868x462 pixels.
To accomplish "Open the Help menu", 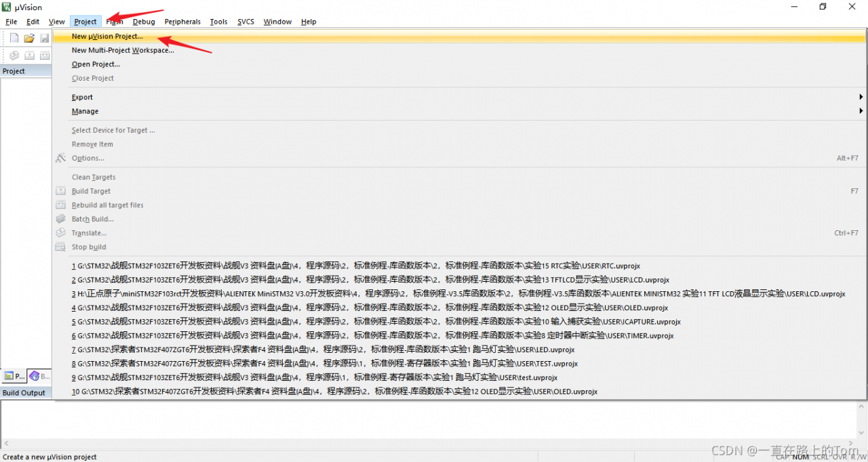I will tap(309, 22).
